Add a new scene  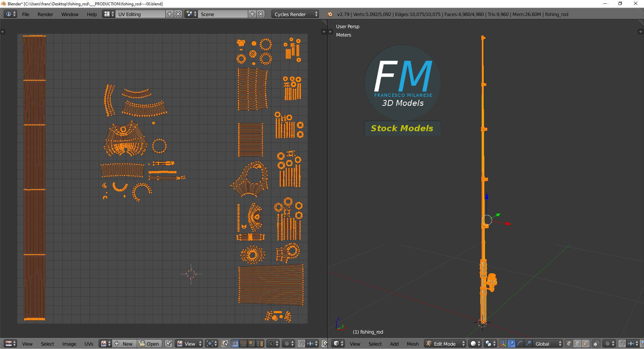[x=252, y=14]
